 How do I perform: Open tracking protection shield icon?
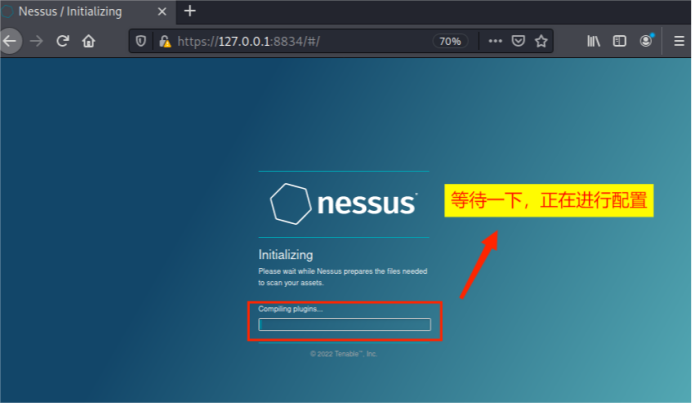pyautogui.click(x=141, y=41)
